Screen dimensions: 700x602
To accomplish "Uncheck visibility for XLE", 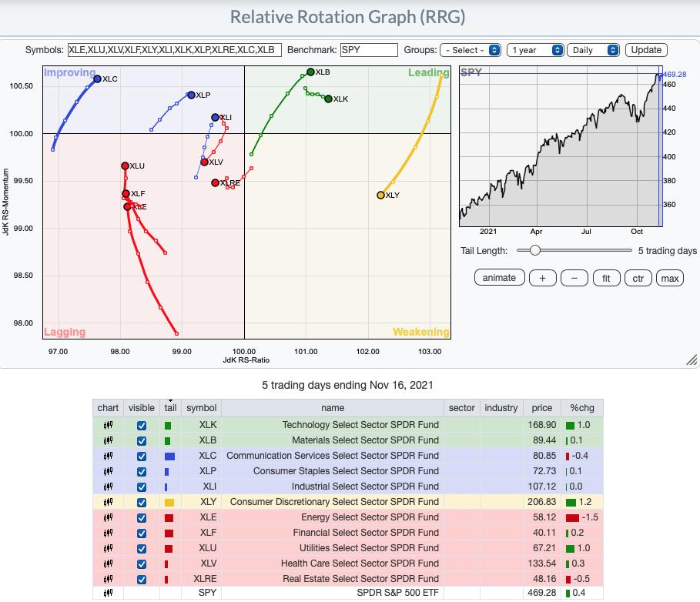I will click(x=142, y=518).
